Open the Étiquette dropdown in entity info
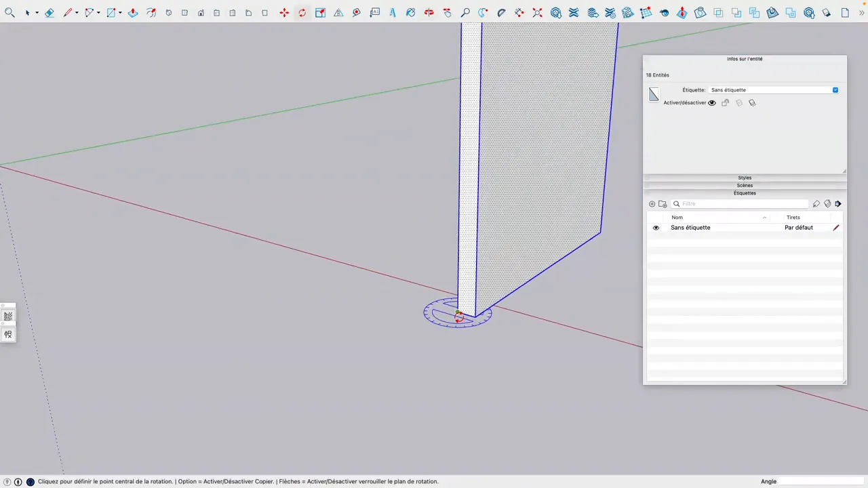The image size is (868, 488). click(x=835, y=89)
